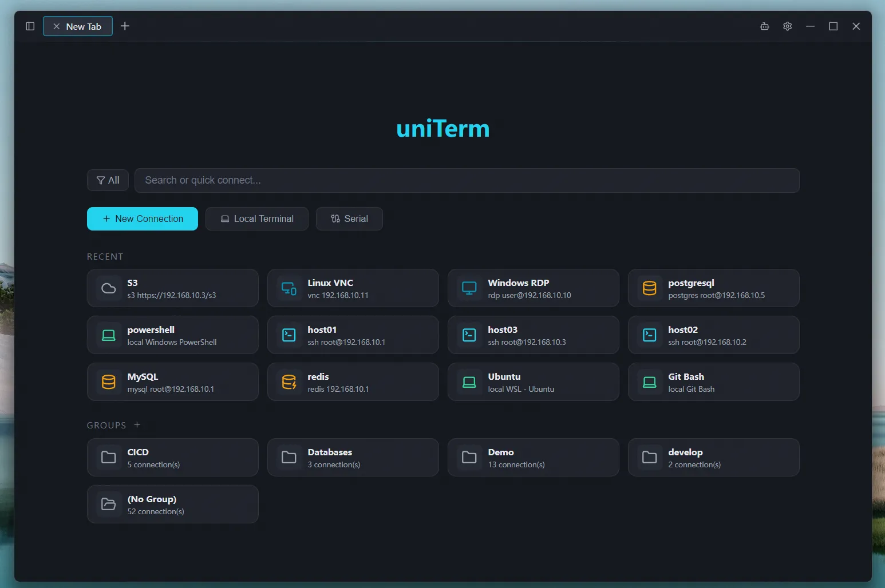Click the MySQL database icon
Screen dimensions: 885x588
(x=109, y=382)
